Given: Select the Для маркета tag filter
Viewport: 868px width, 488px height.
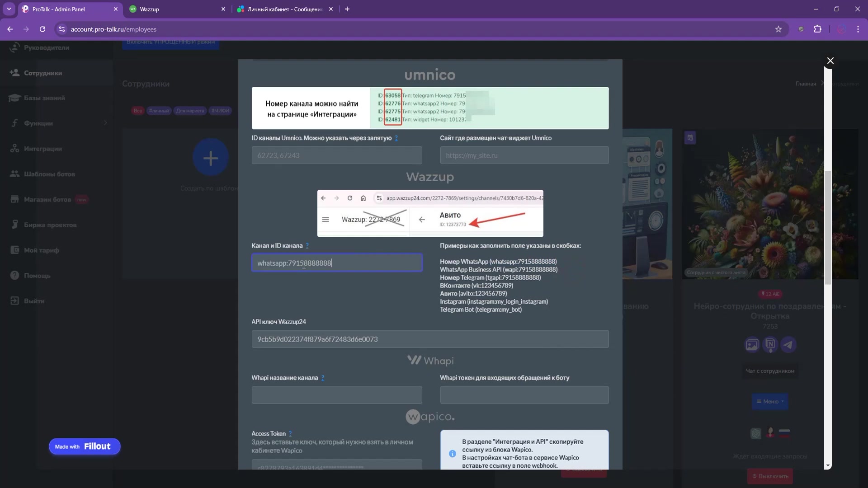Looking at the screenshot, I should [190, 111].
